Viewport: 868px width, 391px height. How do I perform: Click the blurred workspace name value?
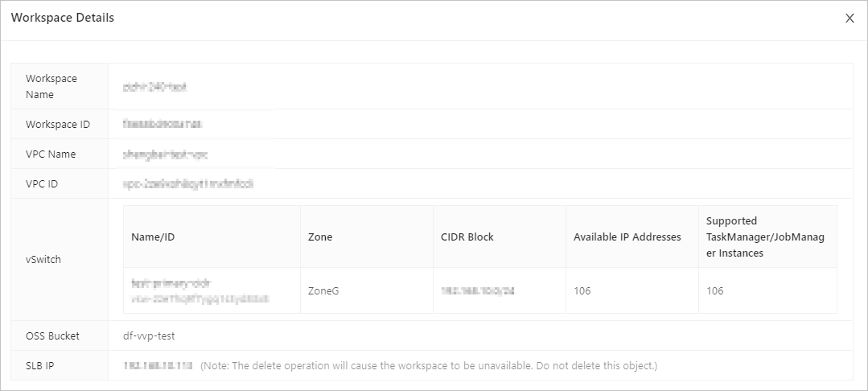pyautogui.click(x=155, y=87)
